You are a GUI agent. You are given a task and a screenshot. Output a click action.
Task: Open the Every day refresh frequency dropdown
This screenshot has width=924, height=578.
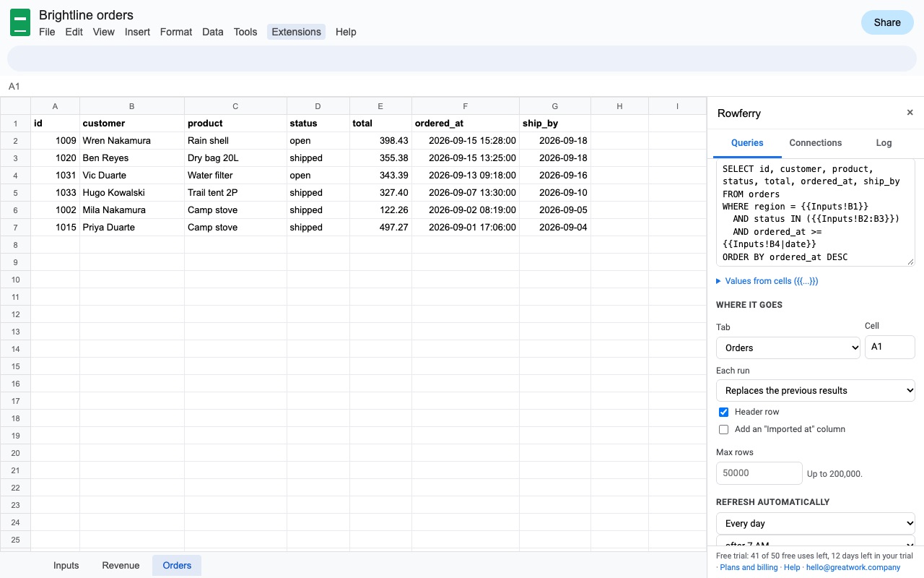click(816, 523)
